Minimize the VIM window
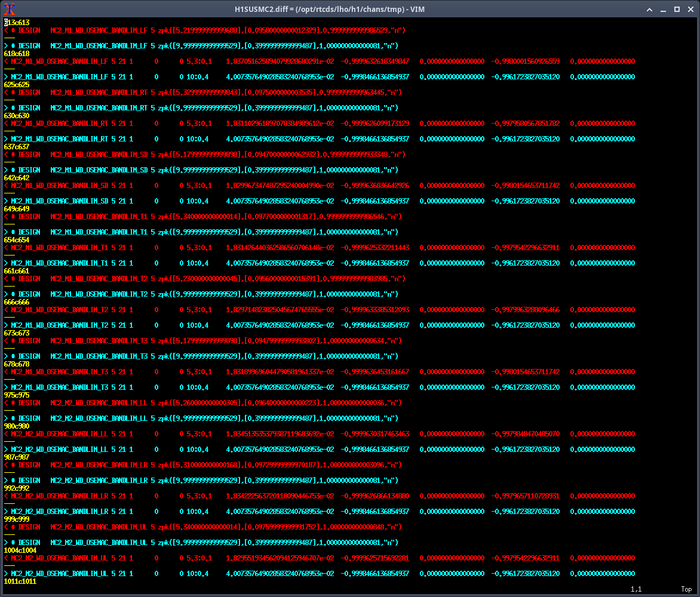Viewport: 700px width, 597px height. coord(664,10)
